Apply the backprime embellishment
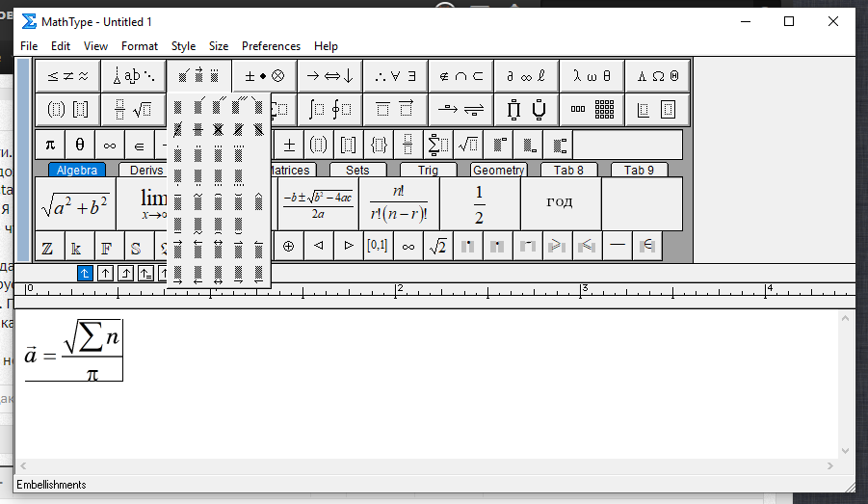The height and width of the screenshot is (504, 868). point(258,105)
